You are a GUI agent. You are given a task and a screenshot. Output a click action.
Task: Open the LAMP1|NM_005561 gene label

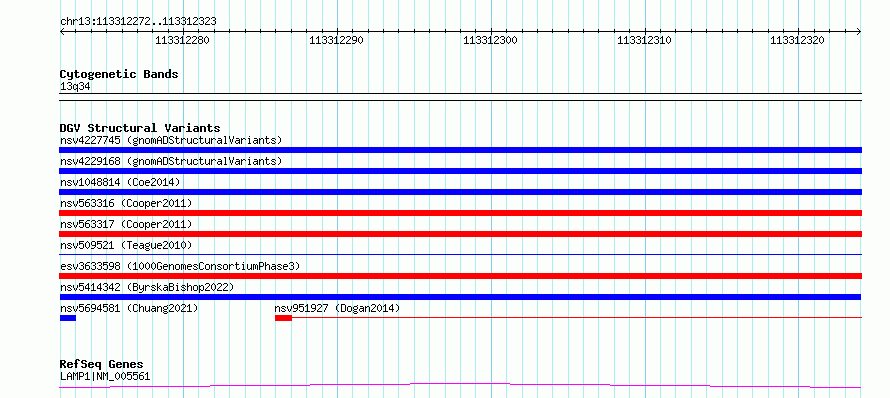click(x=105, y=376)
